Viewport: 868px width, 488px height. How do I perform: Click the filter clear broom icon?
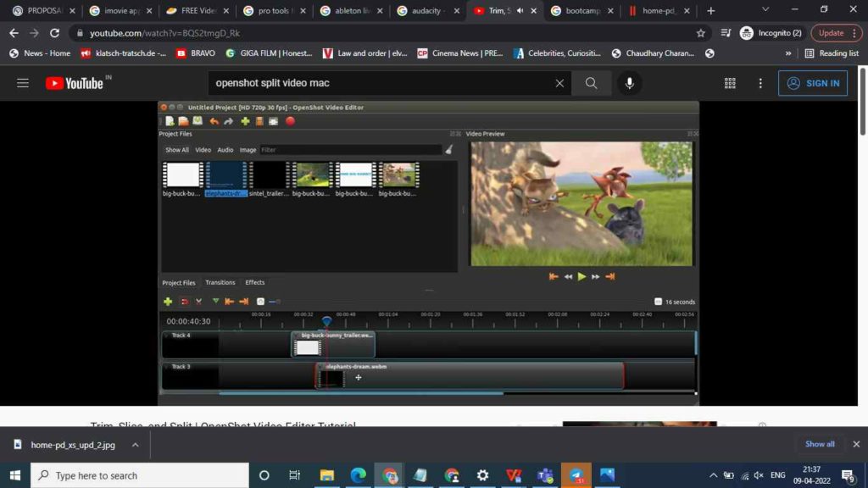click(449, 149)
